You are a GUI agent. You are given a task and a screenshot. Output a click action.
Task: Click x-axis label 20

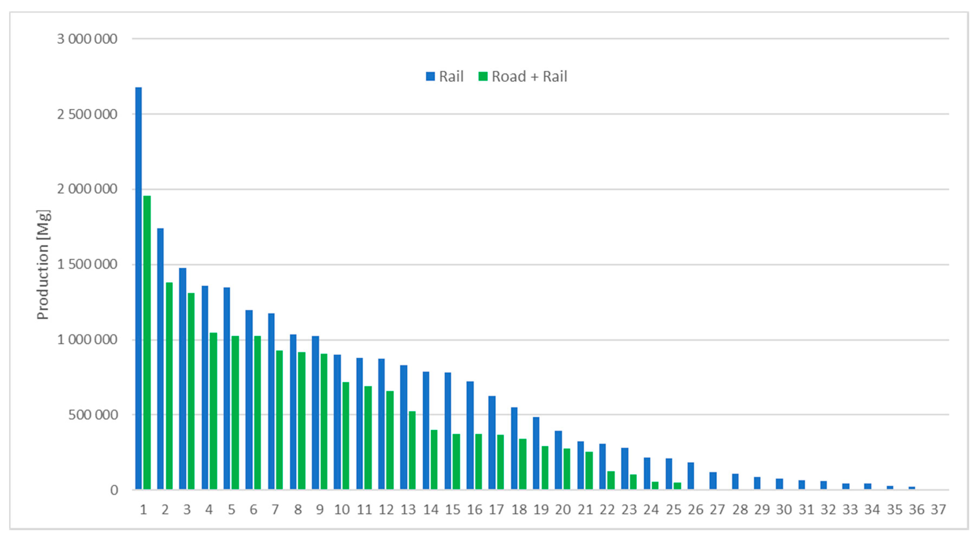(563, 510)
